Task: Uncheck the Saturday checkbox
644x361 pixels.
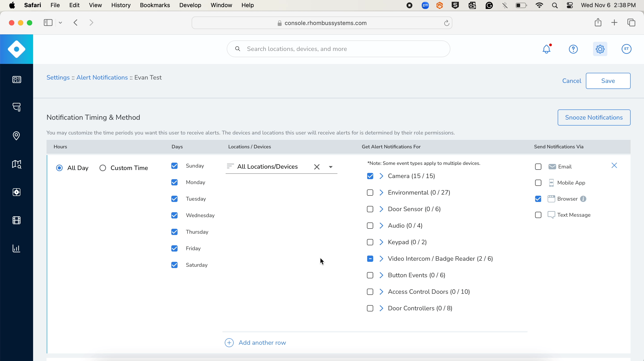Action: click(x=174, y=265)
